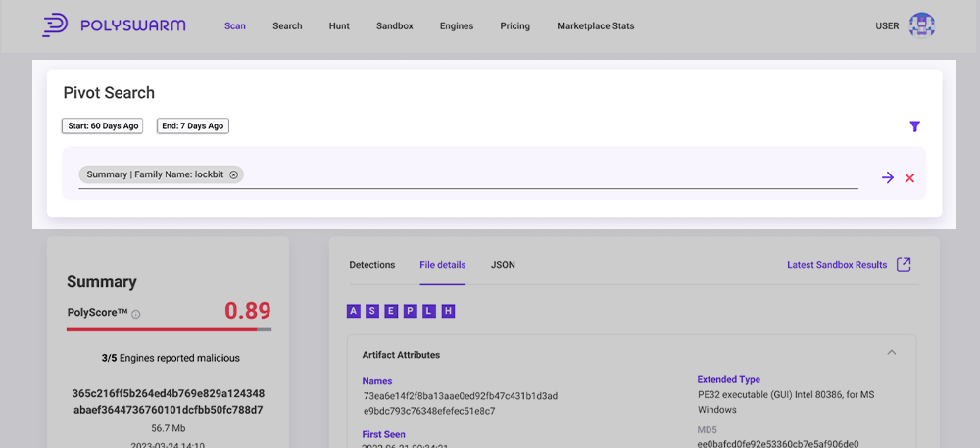Clear the search with red X

[910, 178]
